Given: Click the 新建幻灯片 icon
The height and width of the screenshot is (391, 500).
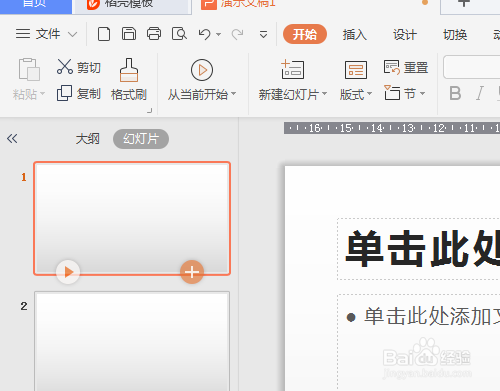Looking at the screenshot, I should tap(292, 70).
